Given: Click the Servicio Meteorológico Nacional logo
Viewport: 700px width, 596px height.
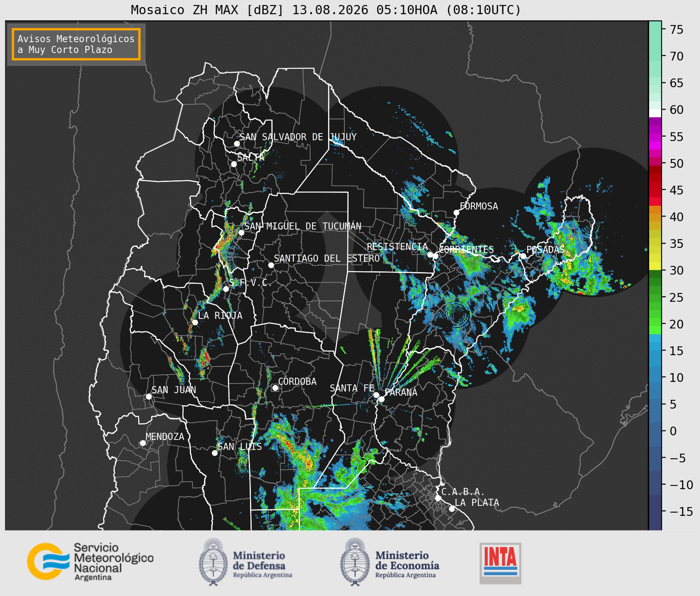Looking at the screenshot, I should [90, 561].
